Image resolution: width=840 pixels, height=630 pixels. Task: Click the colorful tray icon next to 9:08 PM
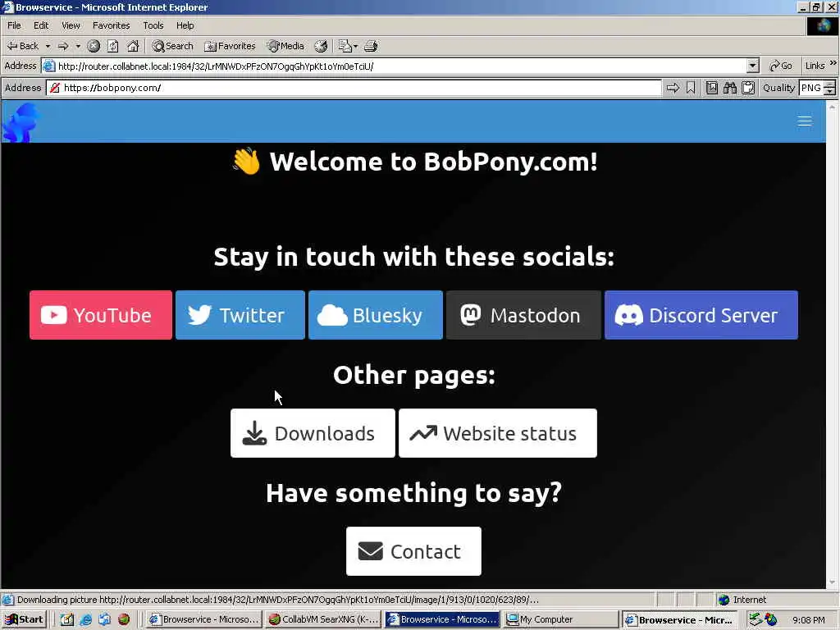(771, 619)
